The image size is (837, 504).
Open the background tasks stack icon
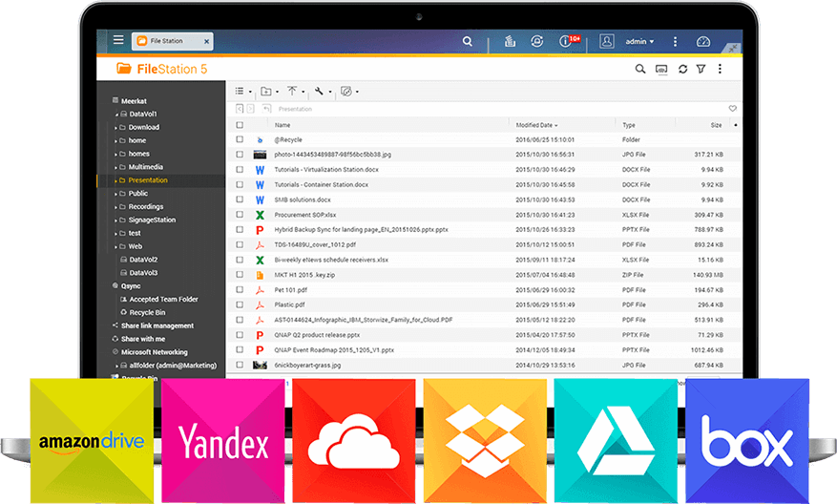[x=510, y=41]
